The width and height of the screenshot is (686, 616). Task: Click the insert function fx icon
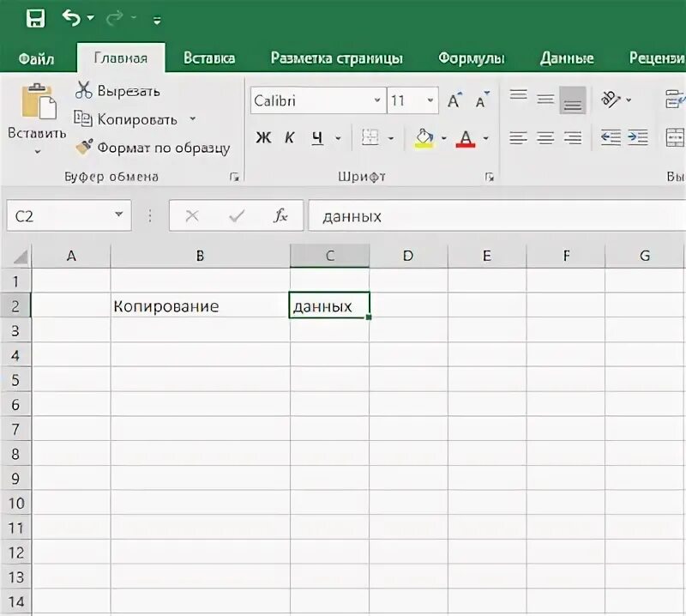pos(280,215)
